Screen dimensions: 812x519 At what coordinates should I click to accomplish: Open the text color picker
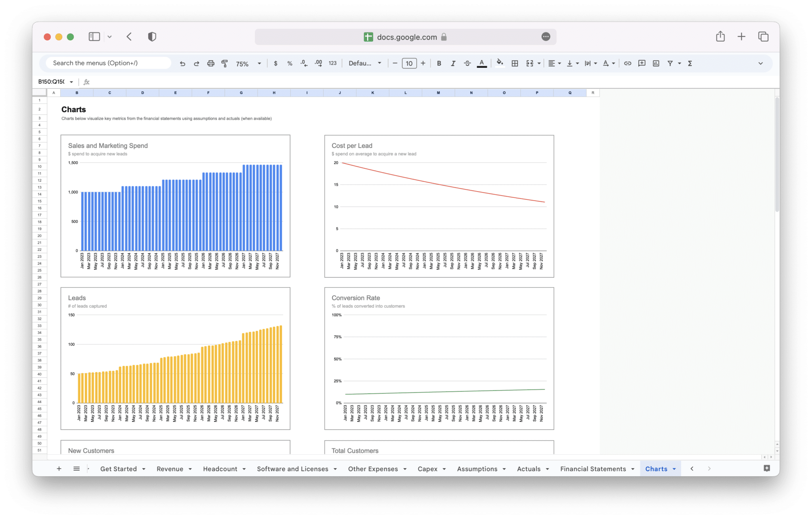coord(482,63)
